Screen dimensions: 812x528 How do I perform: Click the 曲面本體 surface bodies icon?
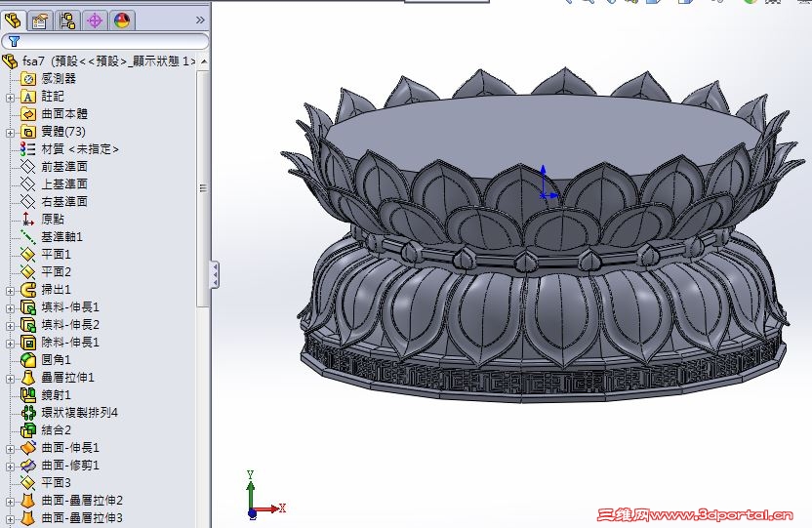[x=28, y=114]
